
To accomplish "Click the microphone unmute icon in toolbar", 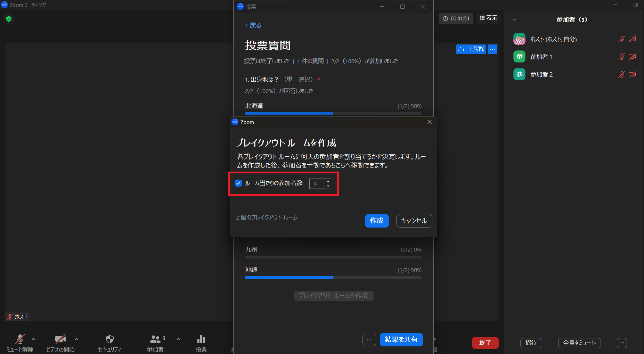I will pos(20,339).
